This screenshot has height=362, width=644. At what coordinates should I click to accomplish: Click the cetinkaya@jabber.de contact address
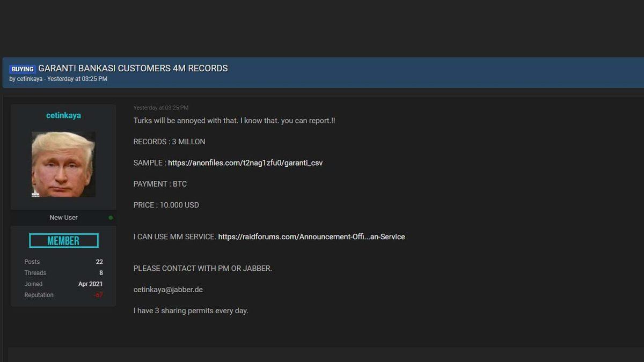tap(168, 290)
